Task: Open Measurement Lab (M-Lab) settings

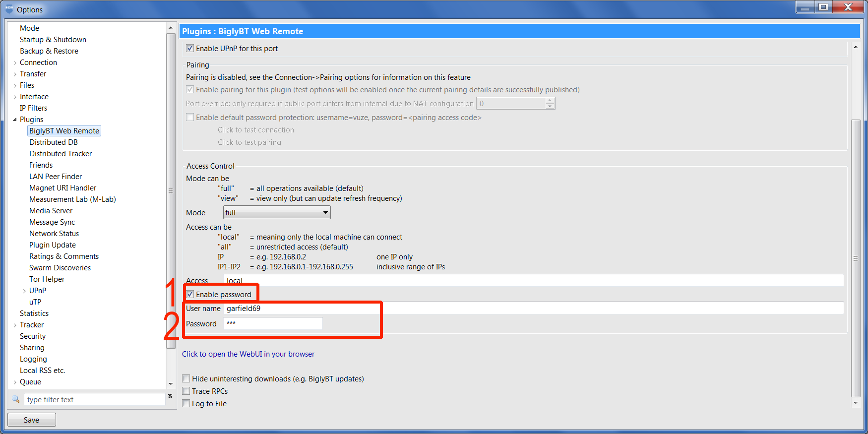Action: pyautogui.click(x=72, y=199)
